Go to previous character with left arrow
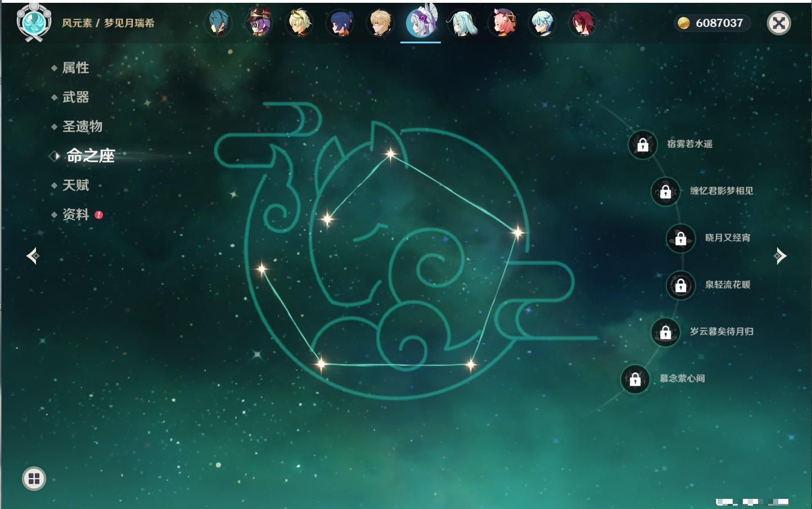The height and width of the screenshot is (509, 812). pos(33,256)
